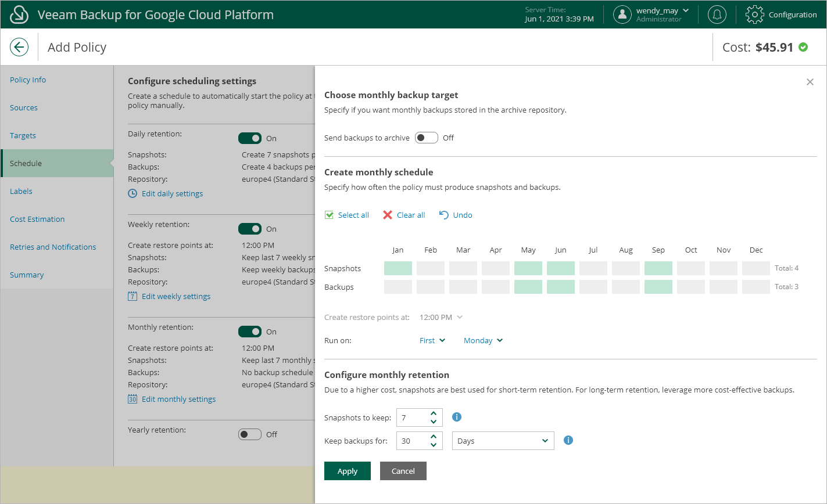Open Configuration gear icon

click(x=754, y=15)
